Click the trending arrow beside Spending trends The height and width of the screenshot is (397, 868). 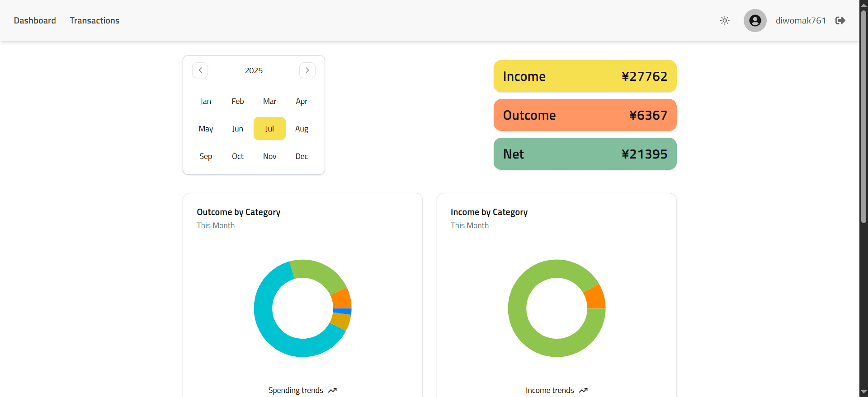[x=332, y=390]
